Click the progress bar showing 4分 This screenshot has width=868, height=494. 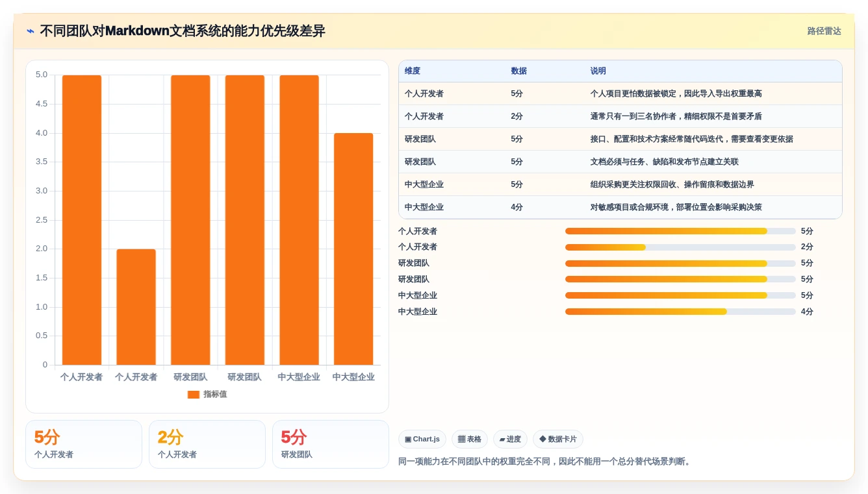(680, 312)
